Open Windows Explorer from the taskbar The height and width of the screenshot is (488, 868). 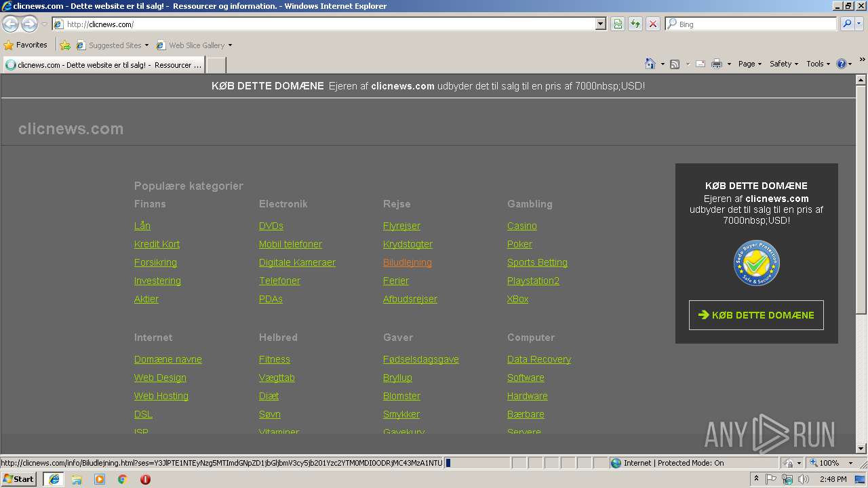77,479
